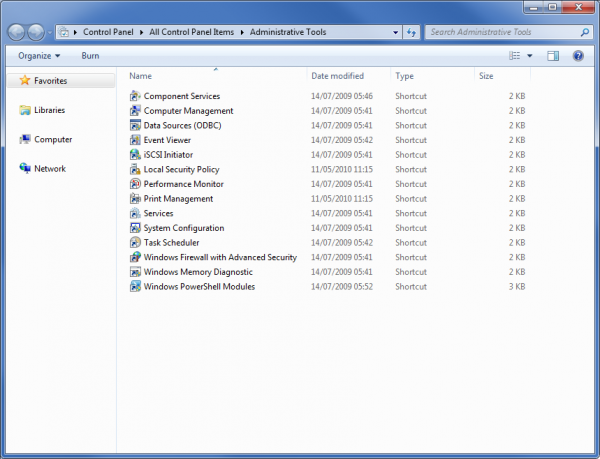Click the Control Panel breadcrumb

pyautogui.click(x=108, y=32)
